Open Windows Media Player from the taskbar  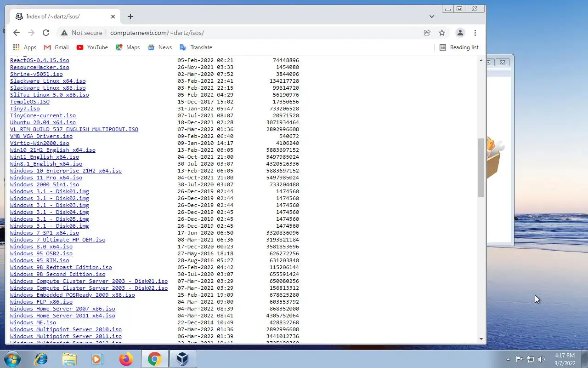97,359
